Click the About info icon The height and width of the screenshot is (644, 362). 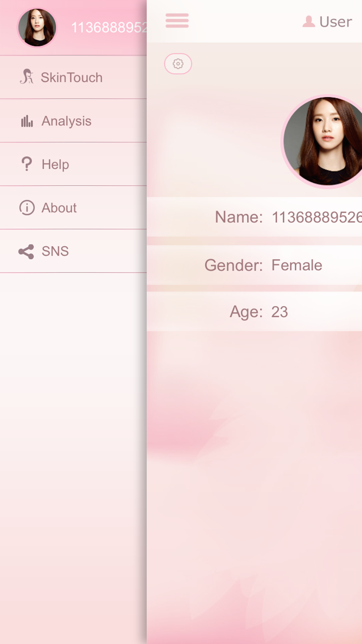coord(27,208)
